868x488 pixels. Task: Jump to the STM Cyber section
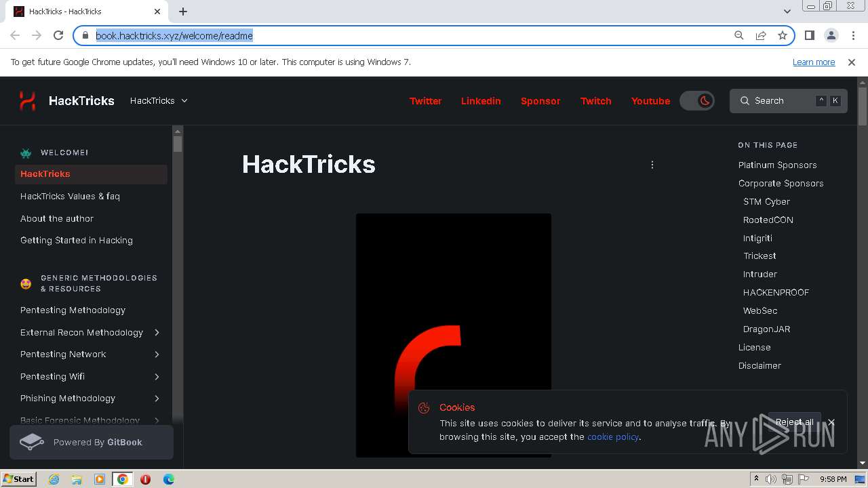[x=766, y=201]
